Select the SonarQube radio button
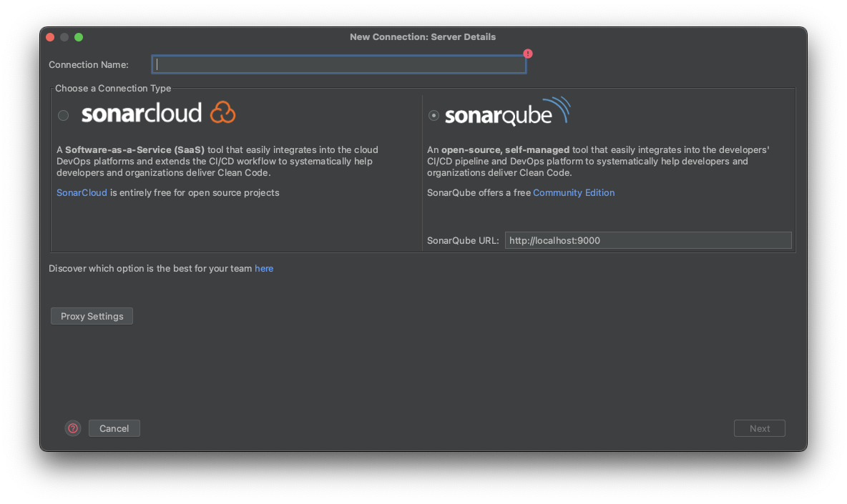 pos(434,116)
